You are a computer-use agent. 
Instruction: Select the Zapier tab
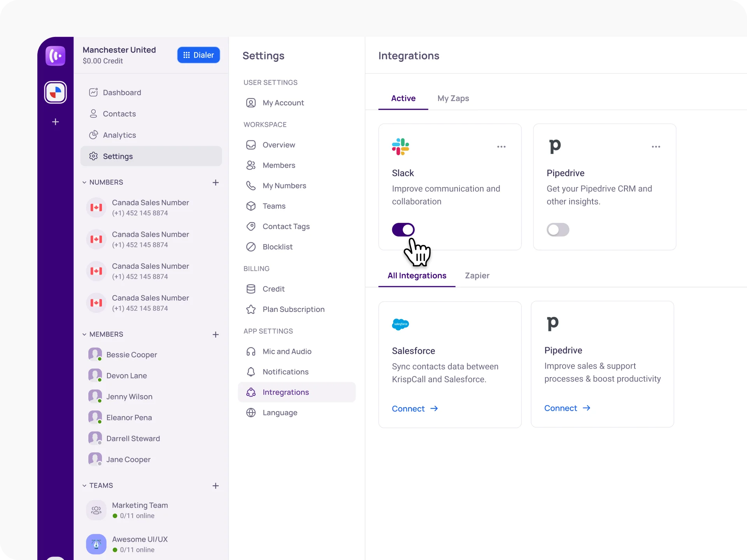[x=477, y=276]
